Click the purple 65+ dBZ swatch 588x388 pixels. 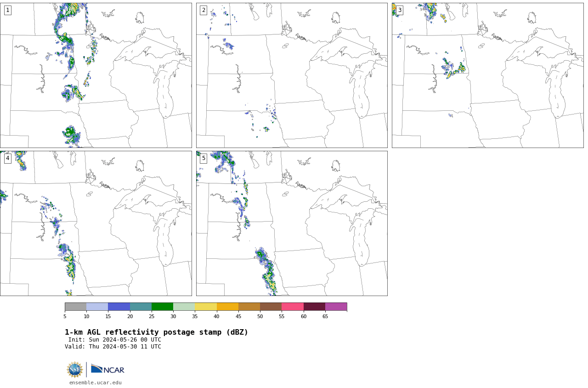[336, 307]
